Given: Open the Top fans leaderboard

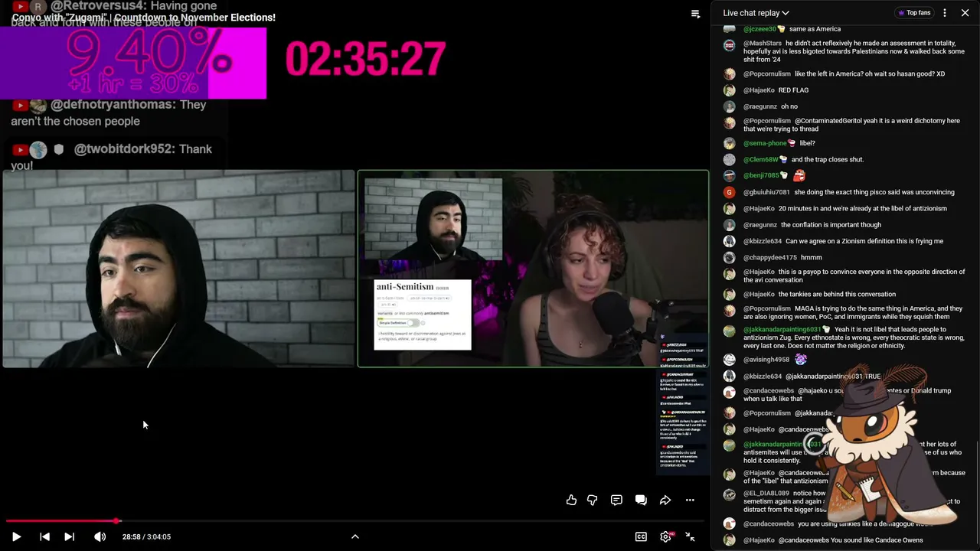Looking at the screenshot, I should [x=913, y=13].
